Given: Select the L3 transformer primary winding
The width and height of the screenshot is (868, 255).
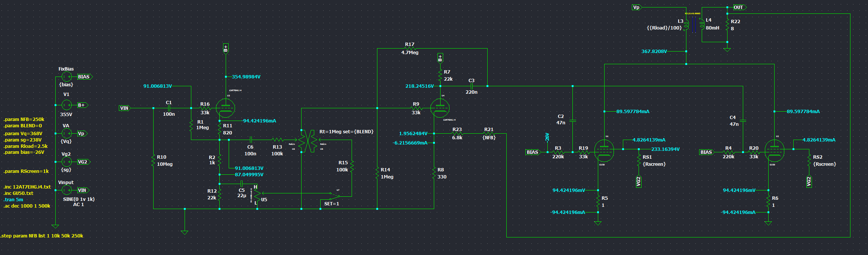Looking at the screenshot, I should click(686, 25).
